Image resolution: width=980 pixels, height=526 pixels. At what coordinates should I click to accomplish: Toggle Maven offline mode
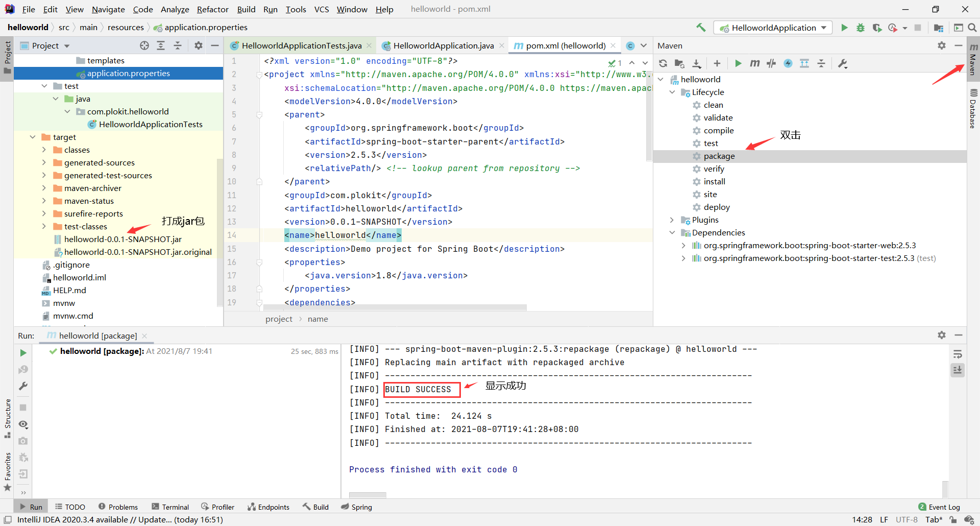pos(771,63)
